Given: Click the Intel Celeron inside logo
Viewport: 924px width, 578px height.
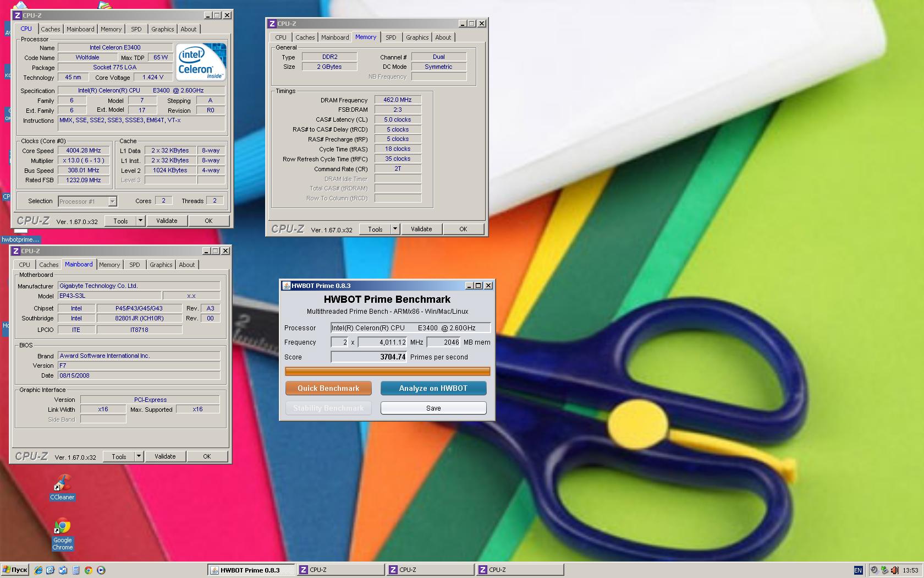Looking at the screenshot, I should [201, 62].
